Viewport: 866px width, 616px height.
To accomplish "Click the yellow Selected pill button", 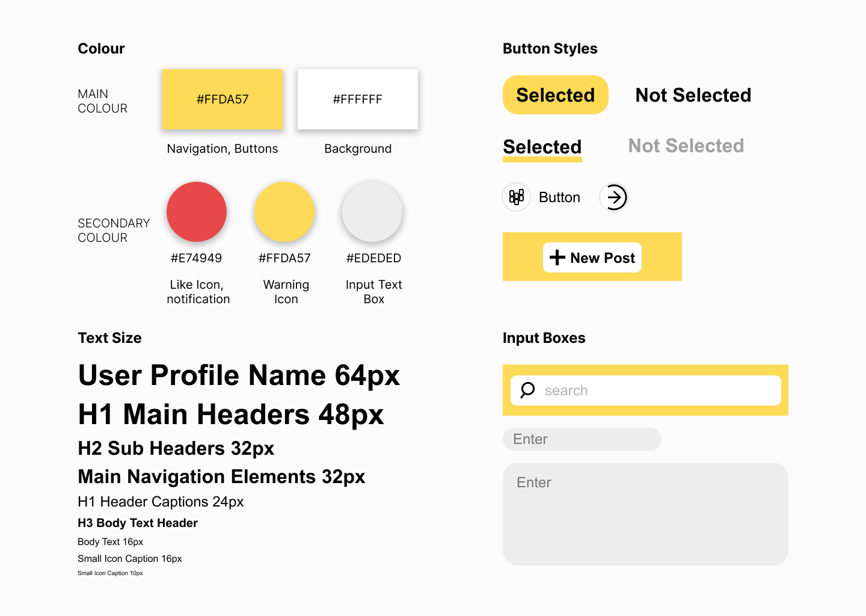I will point(555,94).
